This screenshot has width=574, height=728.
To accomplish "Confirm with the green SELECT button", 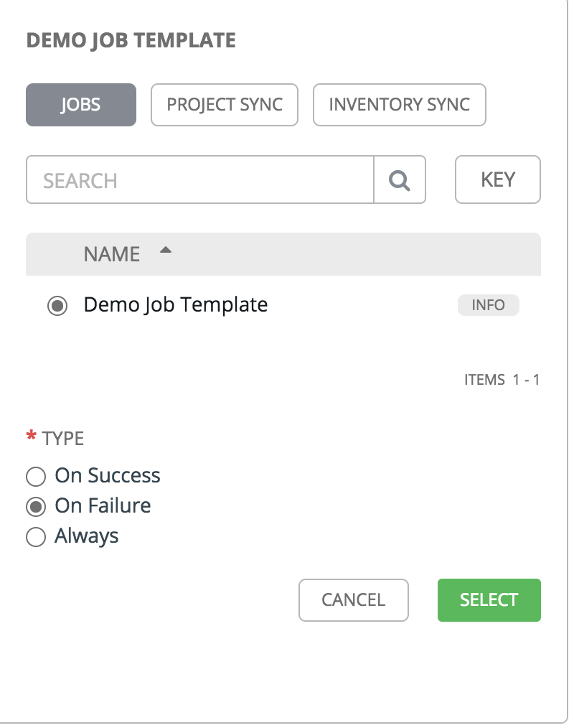I will coord(489,600).
